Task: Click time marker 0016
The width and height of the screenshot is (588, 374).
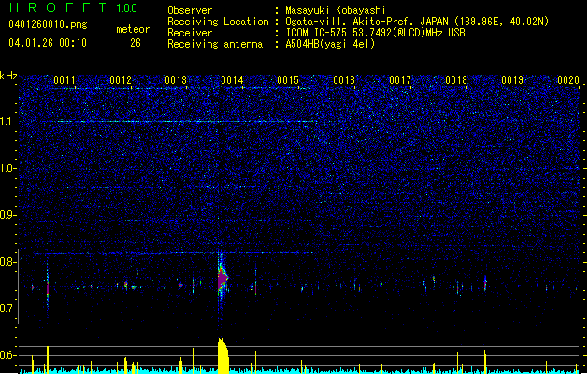Action: point(344,79)
